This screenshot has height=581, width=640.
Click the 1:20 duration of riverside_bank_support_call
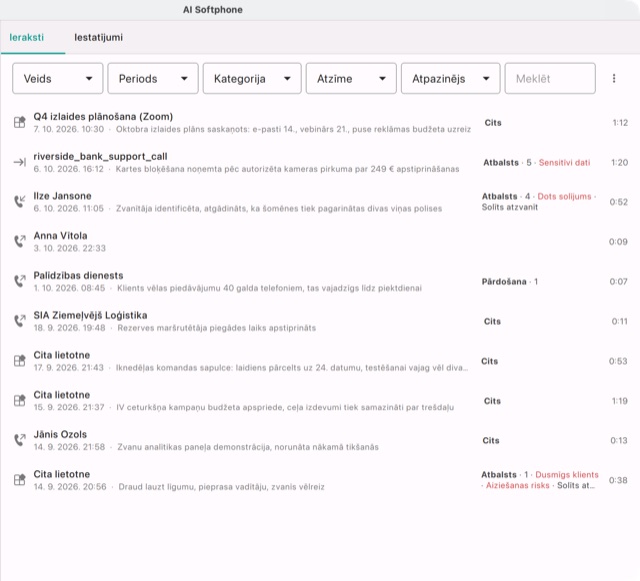coord(620,163)
